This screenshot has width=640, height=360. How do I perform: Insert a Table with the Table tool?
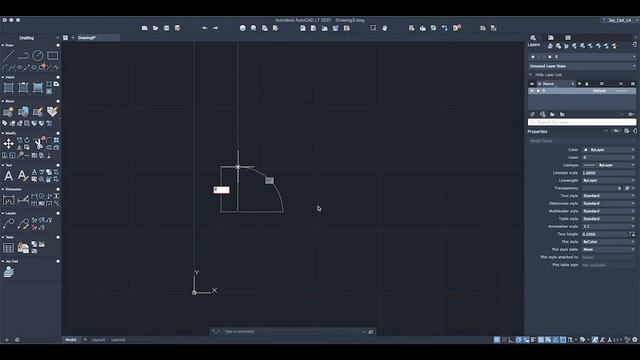click(9, 247)
